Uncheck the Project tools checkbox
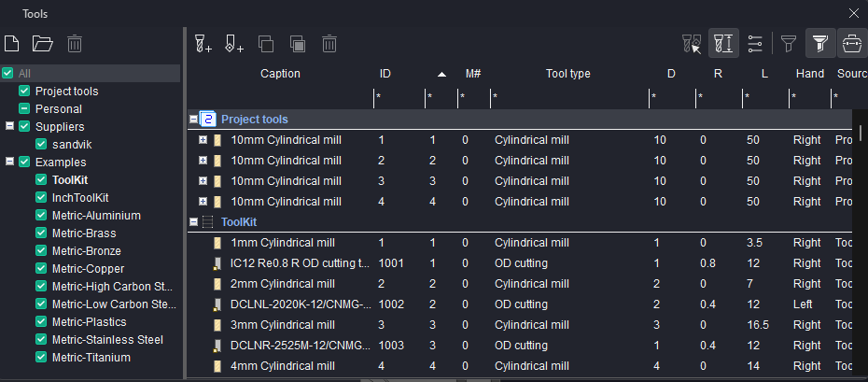 click(24, 92)
